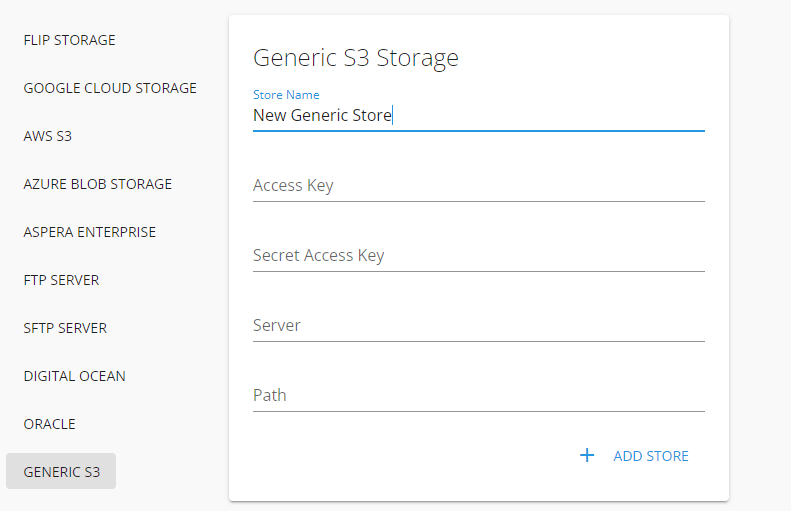Pick FTP SERVER from the list
Screen dimensions: 791x511
click(x=61, y=280)
